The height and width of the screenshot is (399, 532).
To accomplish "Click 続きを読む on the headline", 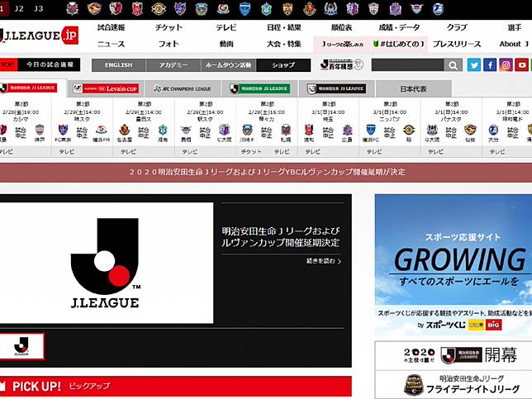I will [x=323, y=261].
